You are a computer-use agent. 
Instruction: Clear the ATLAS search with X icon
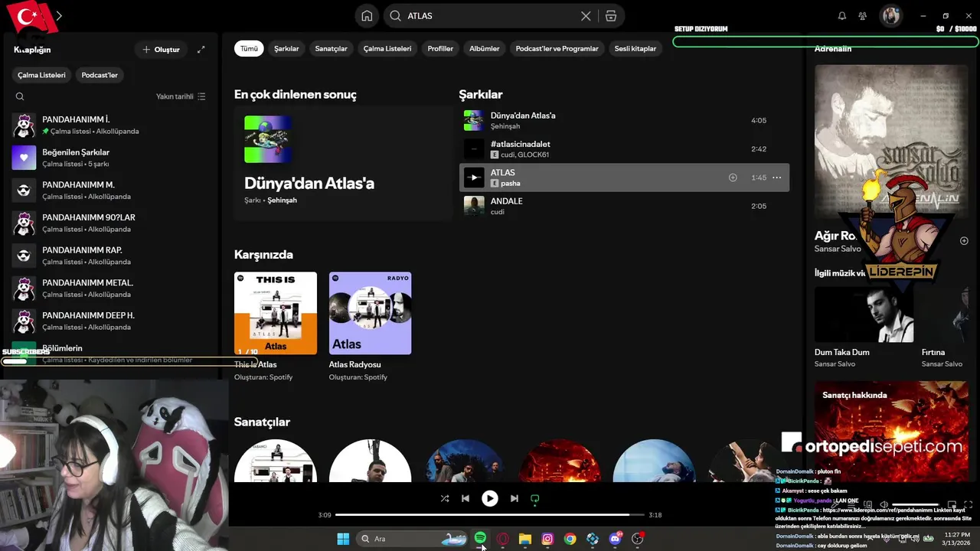coord(586,16)
